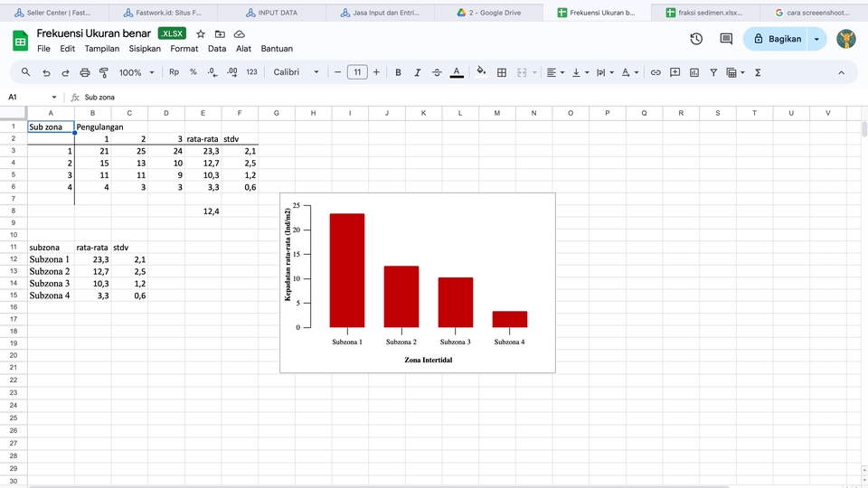Click the Name box showing A1
This screenshot has width=868, height=488.
click(x=33, y=97)
